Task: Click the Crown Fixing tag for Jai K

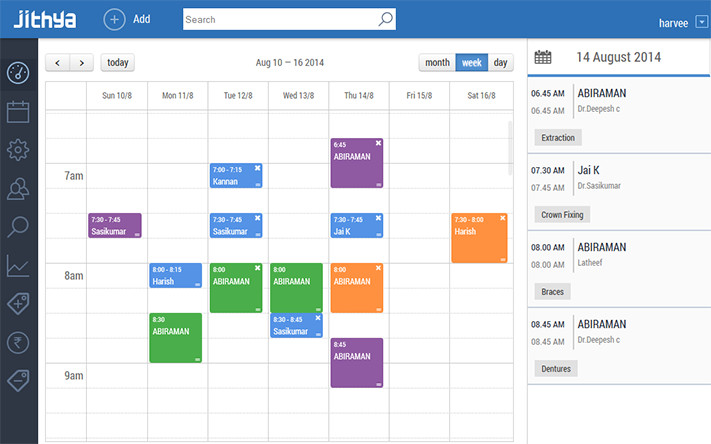Action: point(563,214)
